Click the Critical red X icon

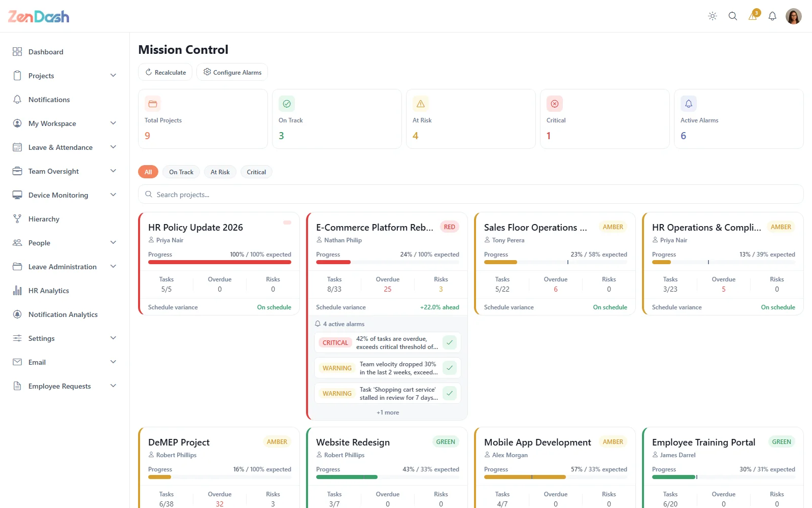pyautogui.click(x=555, y=104)
